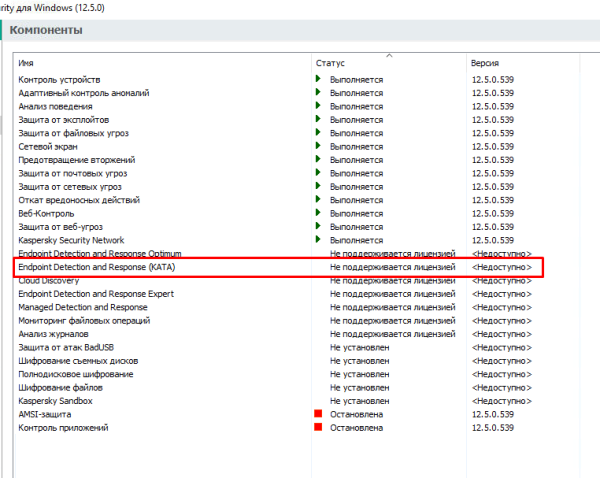
Task: Click running icon for Защита от веб-угроз
Action: click(318, 226)
